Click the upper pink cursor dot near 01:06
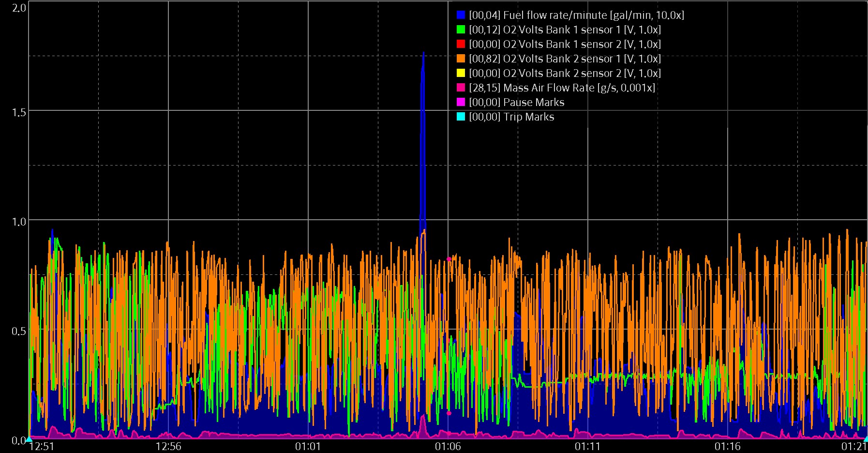The width and height of the screenshot is (868, 453). point(449,259)
